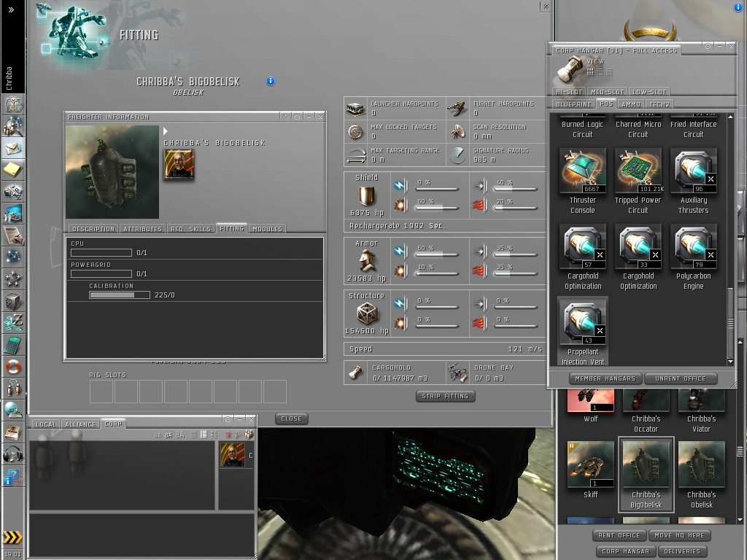Screen dimensions: 747x560
Task: Select the Auxiliary Thrusters rig
Action: (693, 181)
